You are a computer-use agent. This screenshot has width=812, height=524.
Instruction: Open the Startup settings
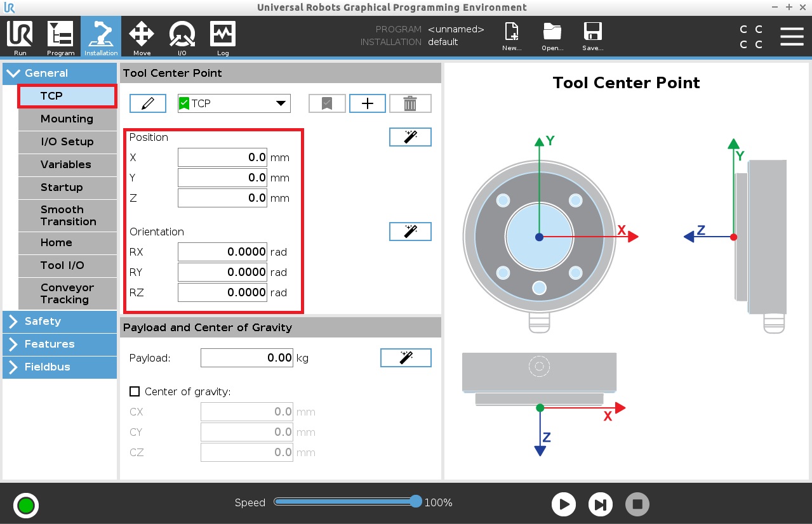[67, 187]
